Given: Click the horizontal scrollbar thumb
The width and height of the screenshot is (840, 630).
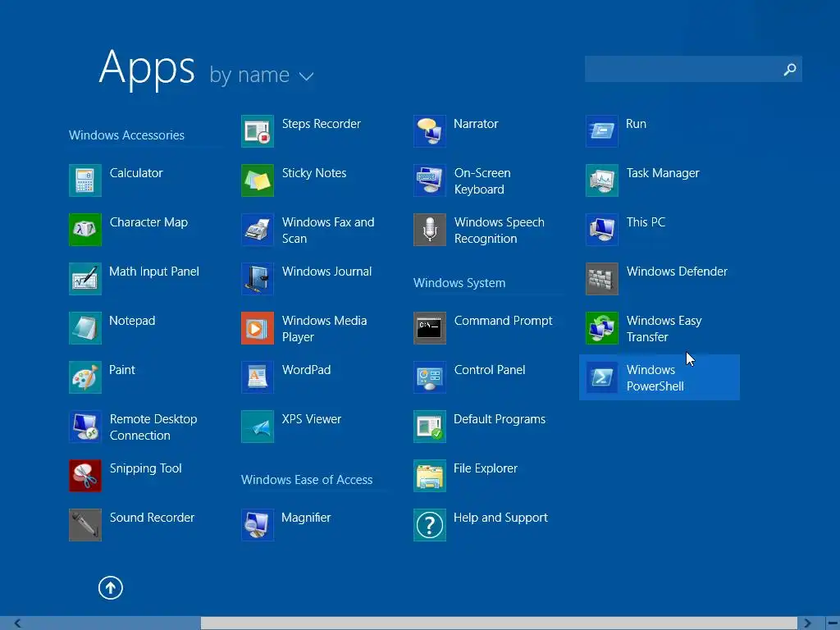Looking at the screenshot, I should click(x=500, y=623).
